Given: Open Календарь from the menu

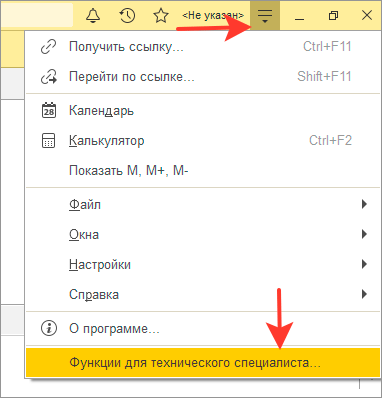Looking at the screenshot, I should pyautogui.click(x=203, y=110).
